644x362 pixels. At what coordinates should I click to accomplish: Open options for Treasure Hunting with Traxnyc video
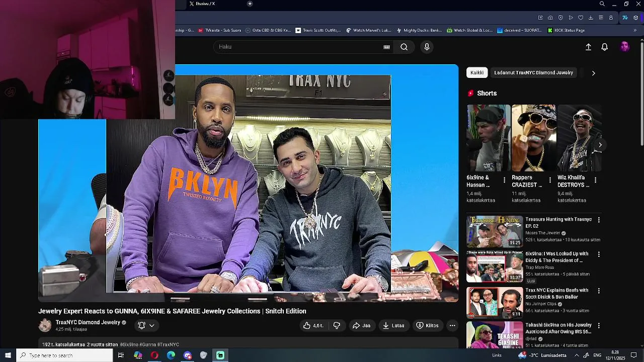click(x=599, y=220)
